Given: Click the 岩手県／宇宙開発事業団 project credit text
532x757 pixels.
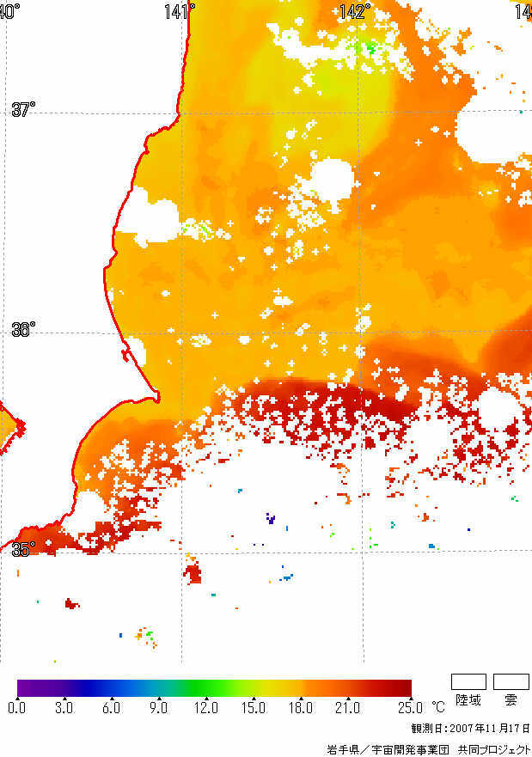Looking at the screenshot, I should pyautogui.click(x=429, y=750).
